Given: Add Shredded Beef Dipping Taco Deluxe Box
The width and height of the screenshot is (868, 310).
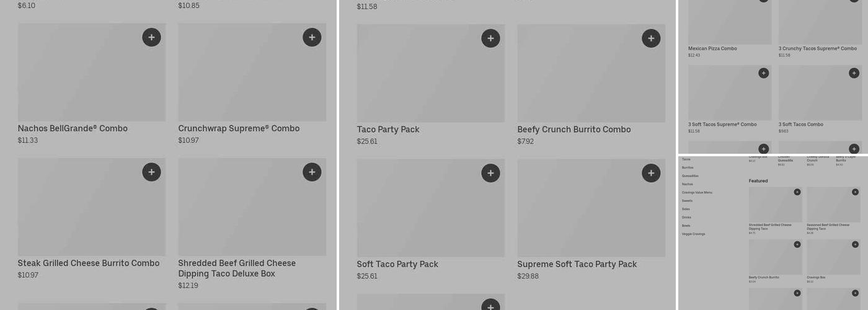Looking at the screenshot, I should pyautogui.click(x=312, y=172).
